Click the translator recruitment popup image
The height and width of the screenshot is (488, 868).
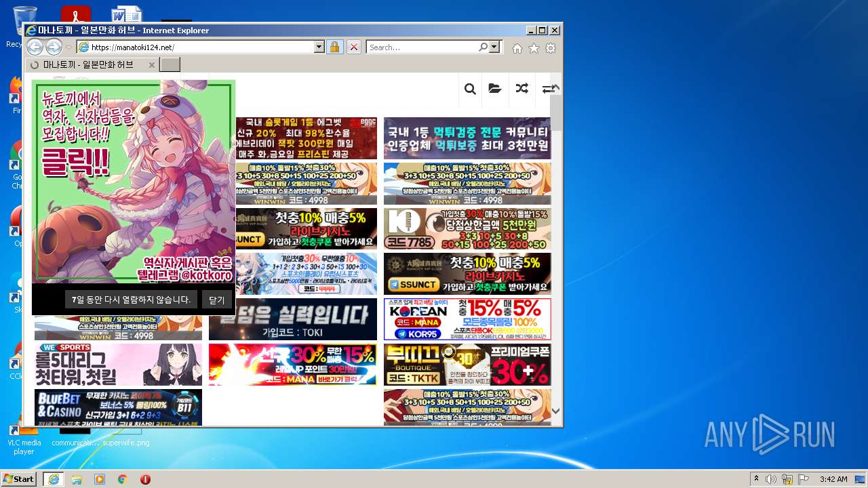pos(134,181)
